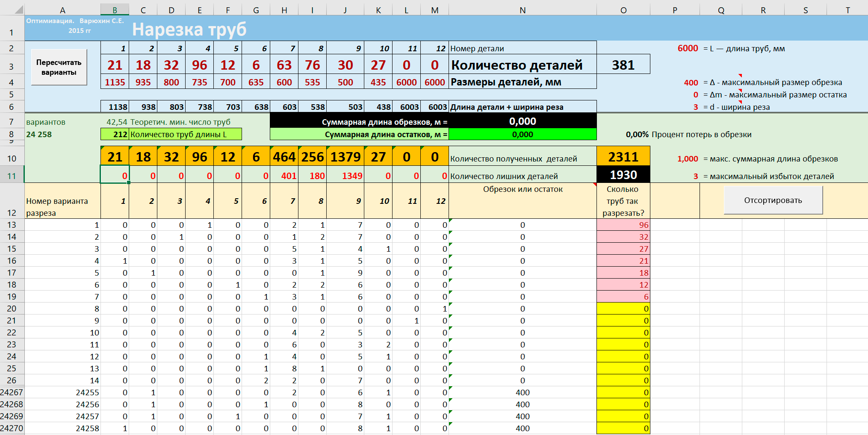Select part 1 quantity cell 21 in row 3
Image resolution: width=868 pixels, height=435 pixels.
[115, 65]
